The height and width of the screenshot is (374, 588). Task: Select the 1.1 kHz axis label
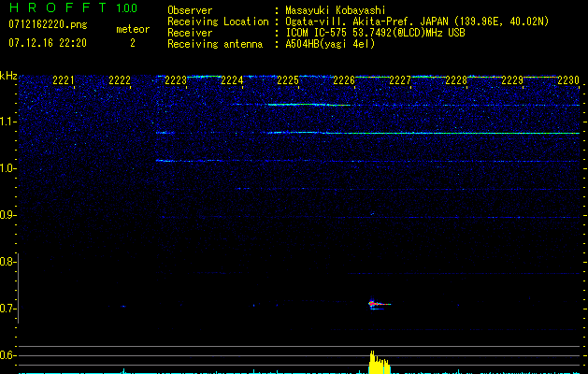click(x=7, y=122)
